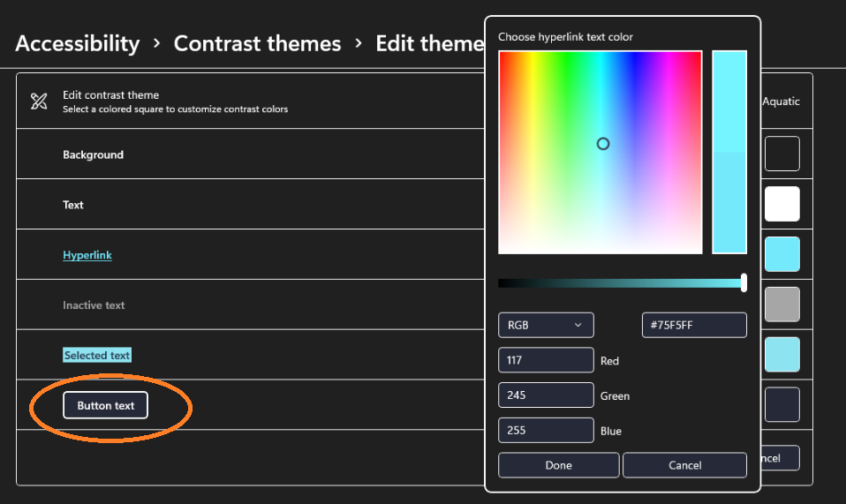Click the edit contrast theme pencil icon

coord(39,102)
